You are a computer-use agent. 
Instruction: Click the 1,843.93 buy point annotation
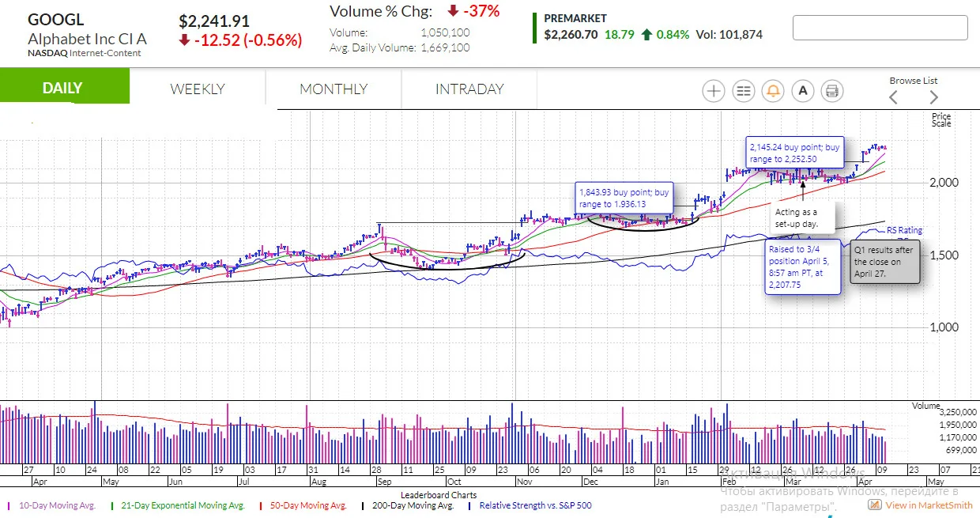click(x=624, y=198)
